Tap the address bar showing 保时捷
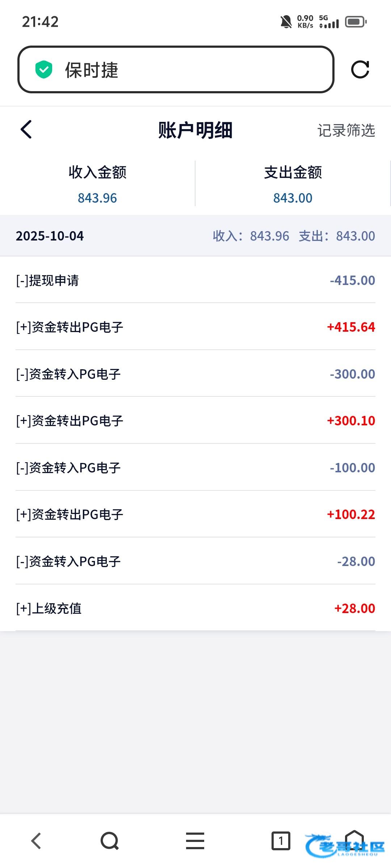391x868 pixels. pyautogui.click(x=176, y=69)
